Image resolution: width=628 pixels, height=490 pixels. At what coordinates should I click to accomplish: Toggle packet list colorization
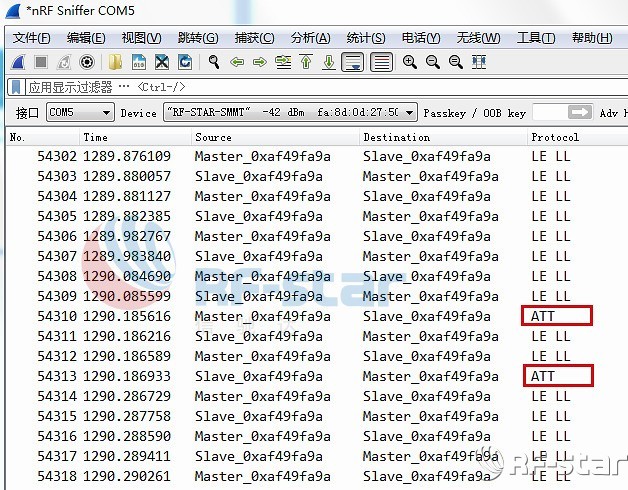pyautogui.click(x=381, y=62)
